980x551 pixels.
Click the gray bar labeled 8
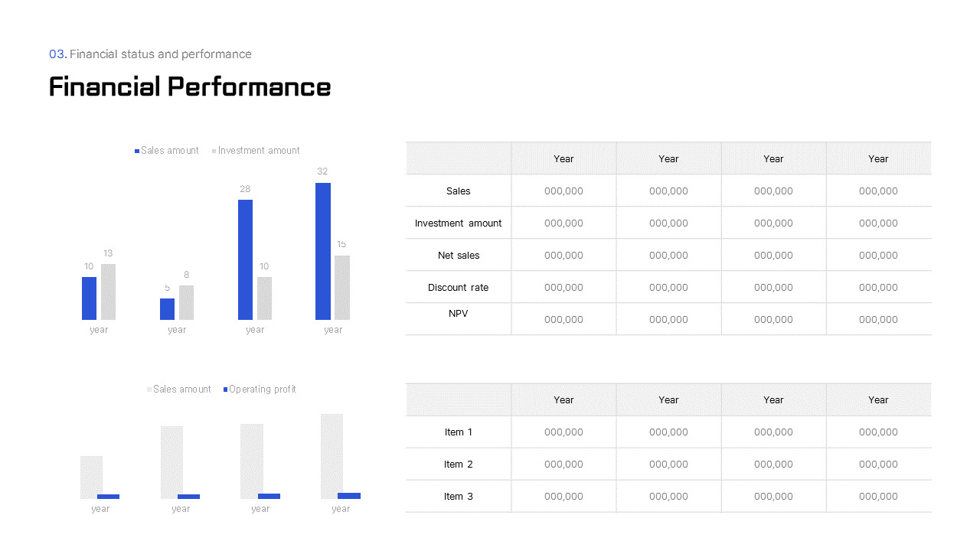point(186,302)
